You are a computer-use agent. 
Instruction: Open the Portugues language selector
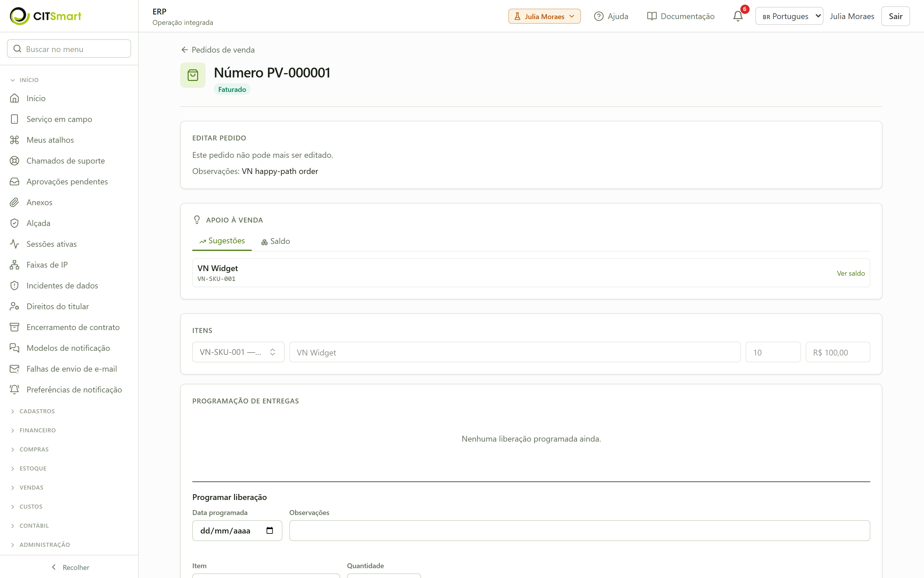(789, 16)
